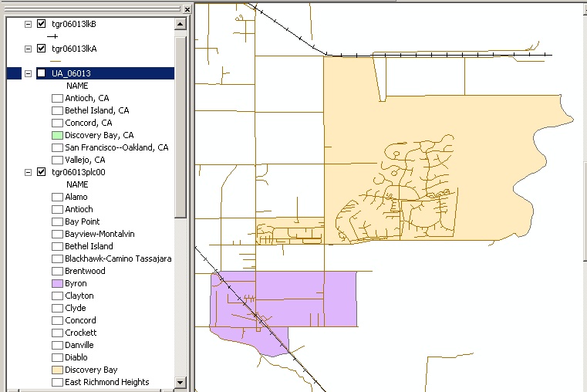
Task: Toggle visibility of tgr06013lkA layer
Action: 41,49
